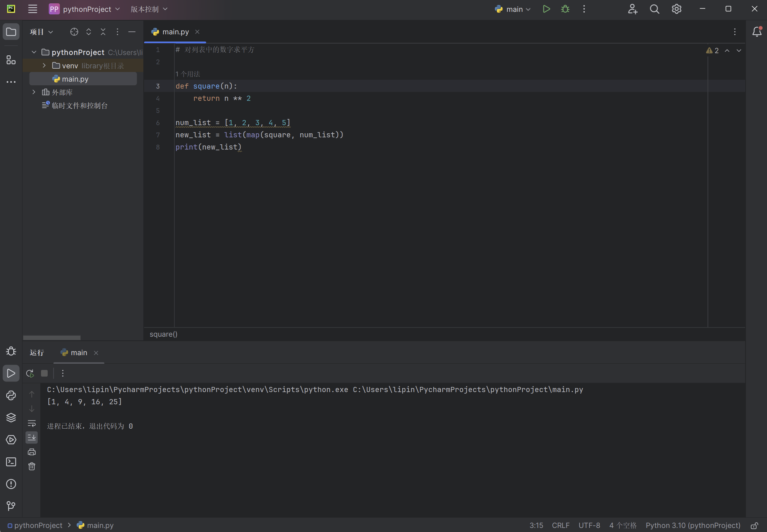Expand the venv folder
This screenshot has width=767, height=532.
[44, 66]
